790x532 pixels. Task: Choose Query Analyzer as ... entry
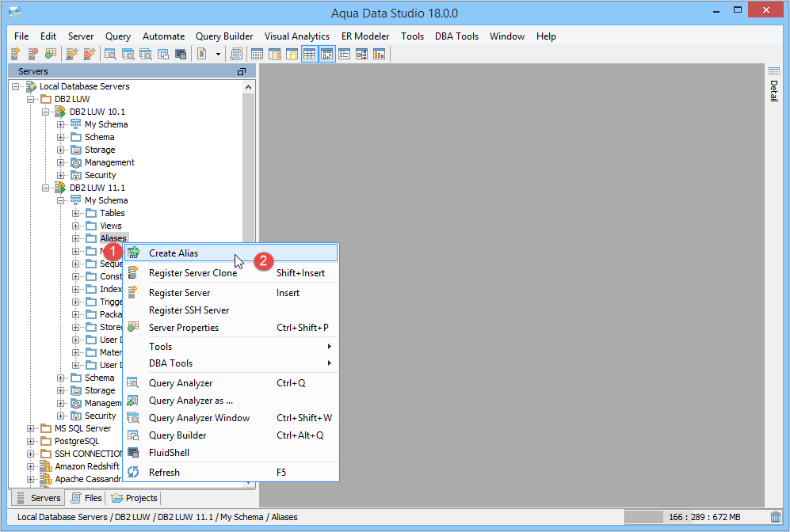(x=231, y=400)
